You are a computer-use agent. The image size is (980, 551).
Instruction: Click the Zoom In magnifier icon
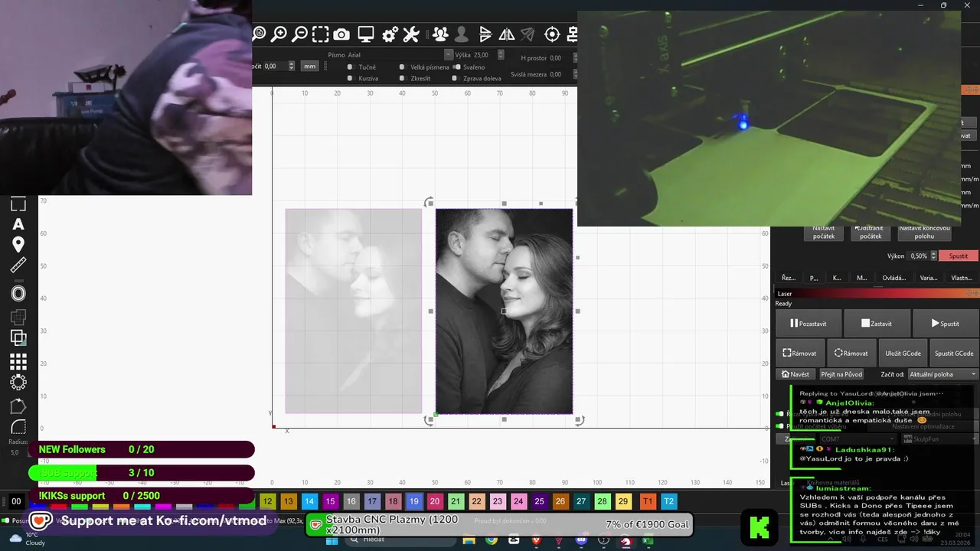pos(279,34)
